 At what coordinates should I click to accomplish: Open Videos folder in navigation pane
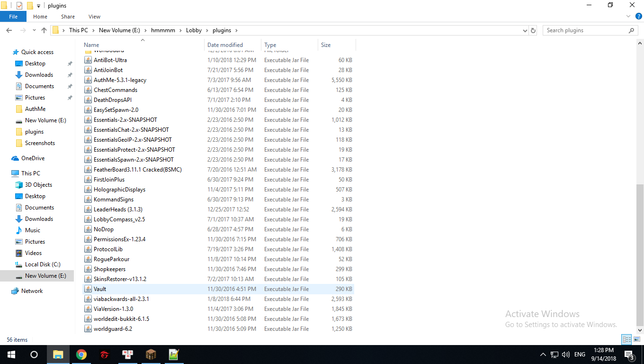33,253
